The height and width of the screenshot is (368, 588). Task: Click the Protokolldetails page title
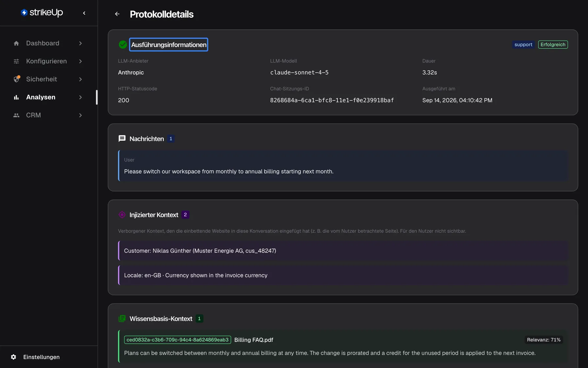(x=162, y=14)
